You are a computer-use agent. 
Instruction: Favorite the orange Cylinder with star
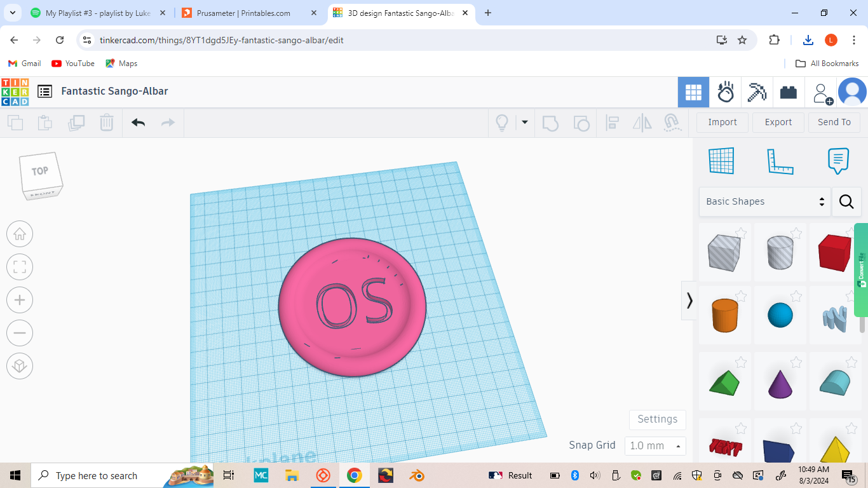741,297
